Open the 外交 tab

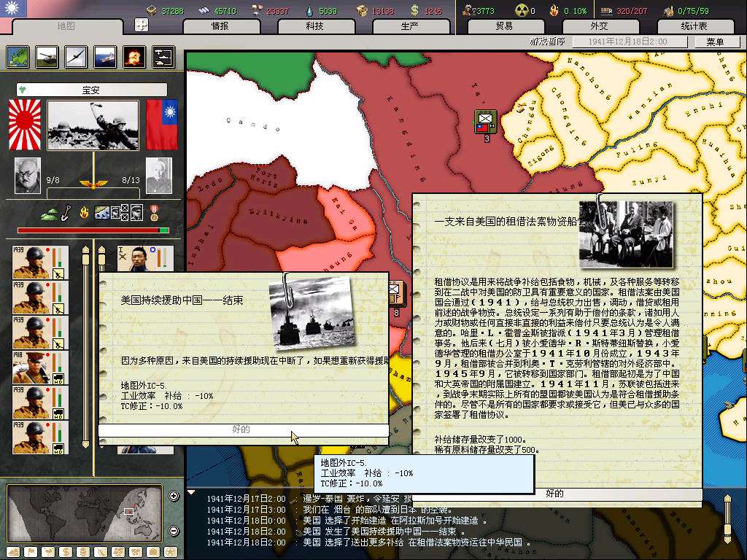click(x=600, y=26)
